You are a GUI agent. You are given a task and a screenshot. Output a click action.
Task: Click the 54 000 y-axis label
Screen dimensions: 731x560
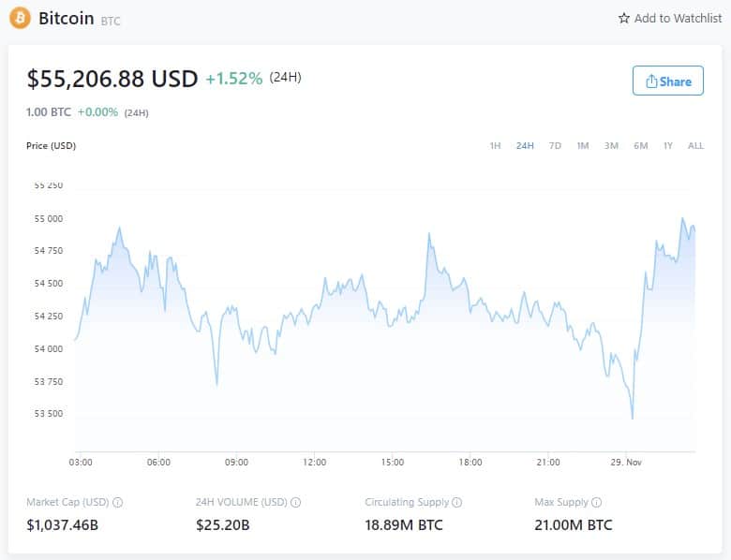tap(49, 349)
